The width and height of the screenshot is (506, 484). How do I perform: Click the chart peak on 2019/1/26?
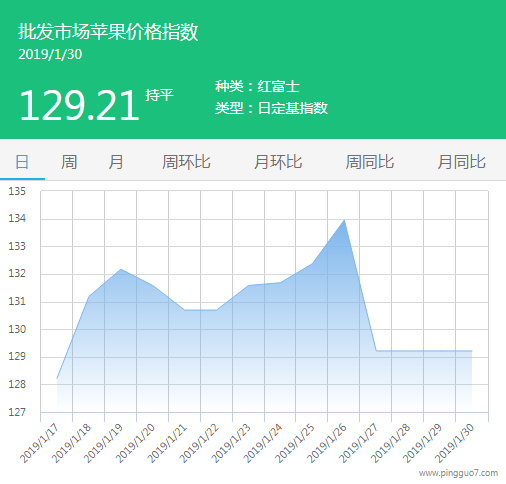click(x=344, y=220)
